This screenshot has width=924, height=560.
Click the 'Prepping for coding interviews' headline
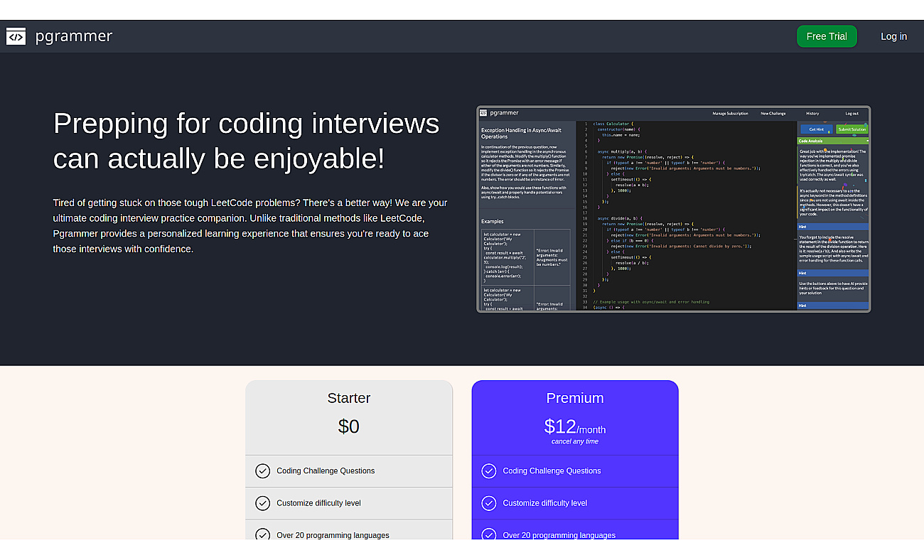tap(247, 141)
